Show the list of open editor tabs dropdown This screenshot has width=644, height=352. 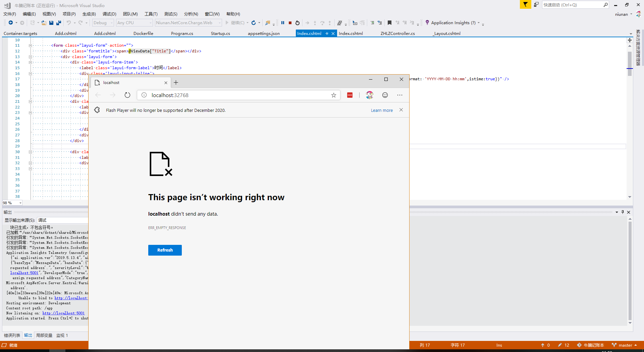631,34
